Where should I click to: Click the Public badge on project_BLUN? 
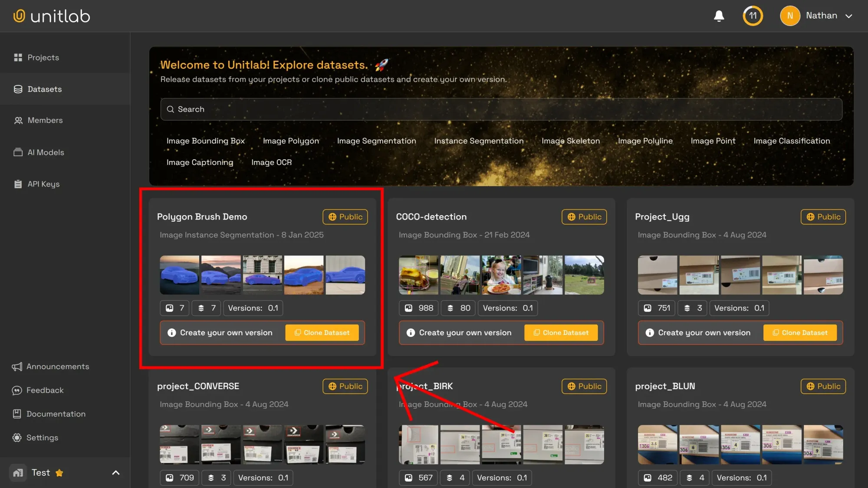click(x=823, y=386)
